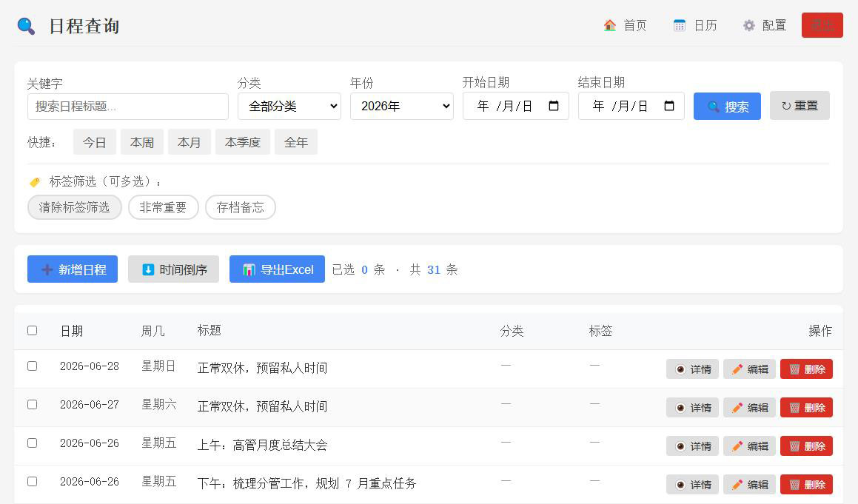The width and height of the screenshot is (858, 504).
Task: Select the 本月 quick filter
Action: 190,142
